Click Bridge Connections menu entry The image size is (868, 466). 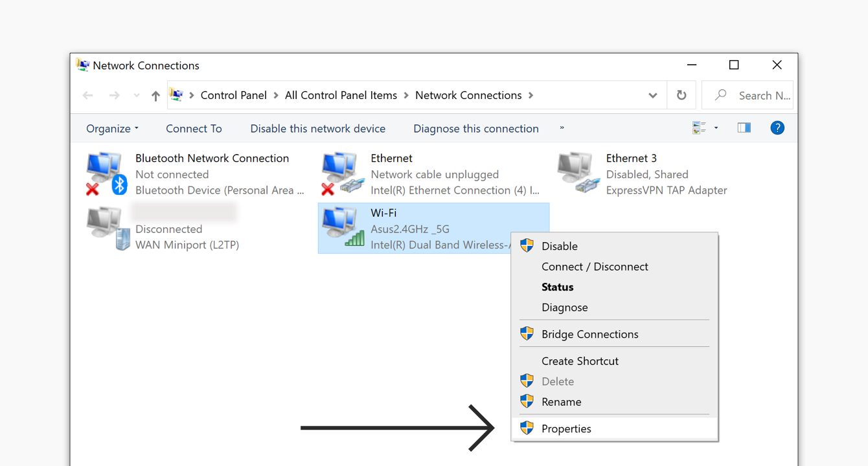tap(589, 334)
